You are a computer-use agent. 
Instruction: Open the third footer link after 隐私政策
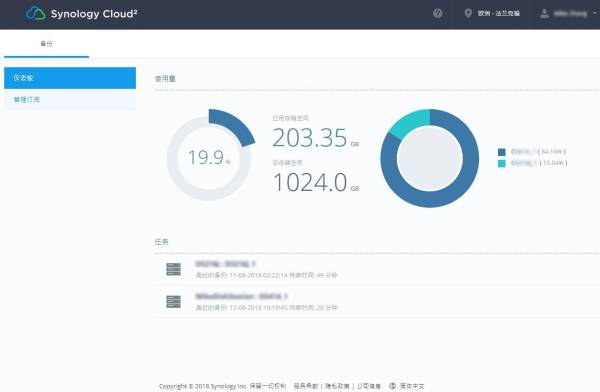[x=369, y=386]
